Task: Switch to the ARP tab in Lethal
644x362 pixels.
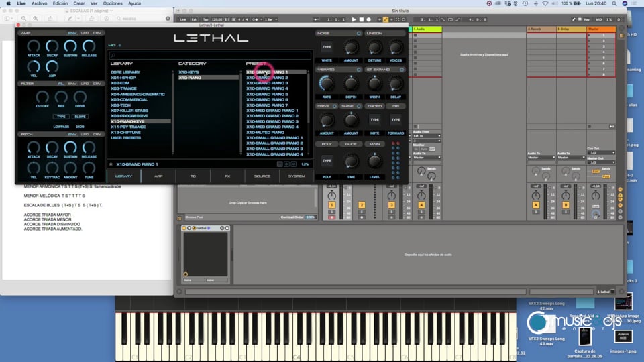Action: [158, 176]
